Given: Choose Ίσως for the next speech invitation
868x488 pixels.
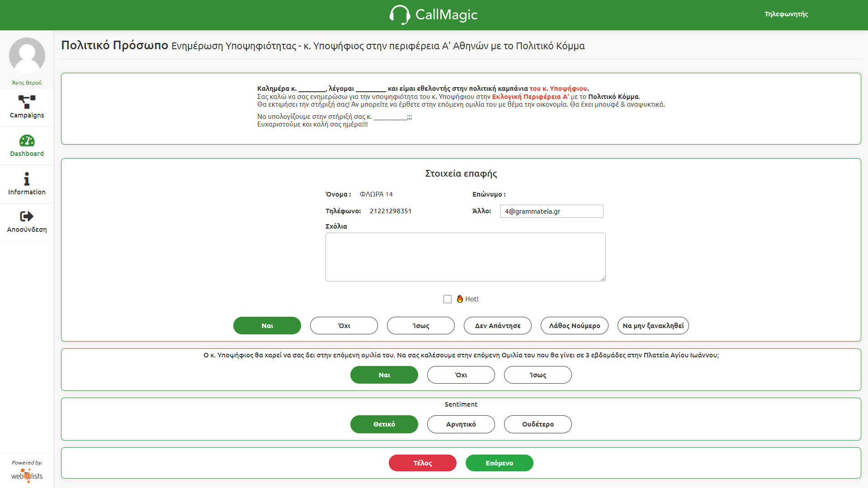Looking at the screenshot, I should [538, 375].
